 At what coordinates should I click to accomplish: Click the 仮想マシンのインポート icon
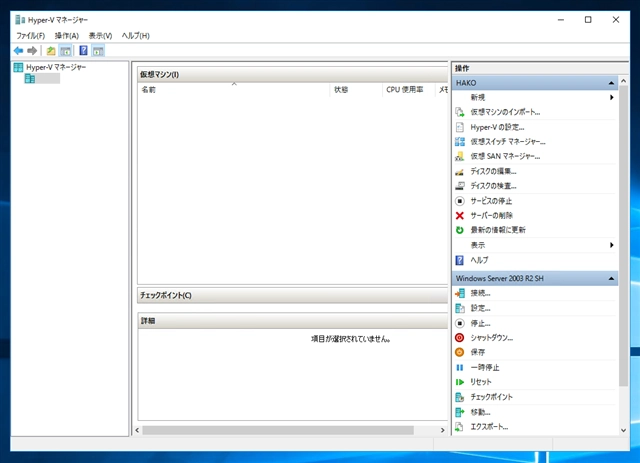click(x=460, y=112)
